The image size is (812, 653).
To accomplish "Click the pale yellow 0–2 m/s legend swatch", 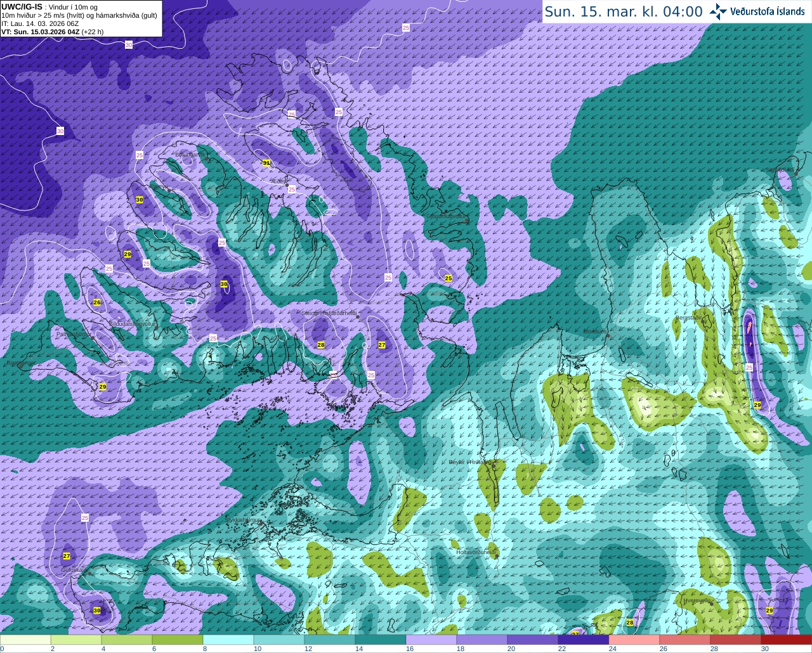I will 25,640.
